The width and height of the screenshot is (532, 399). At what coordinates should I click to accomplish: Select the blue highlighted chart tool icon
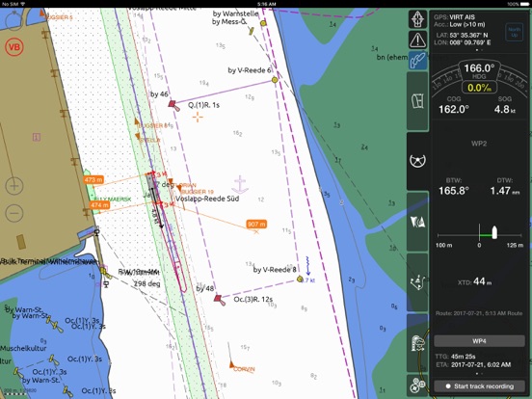[417, 61]
